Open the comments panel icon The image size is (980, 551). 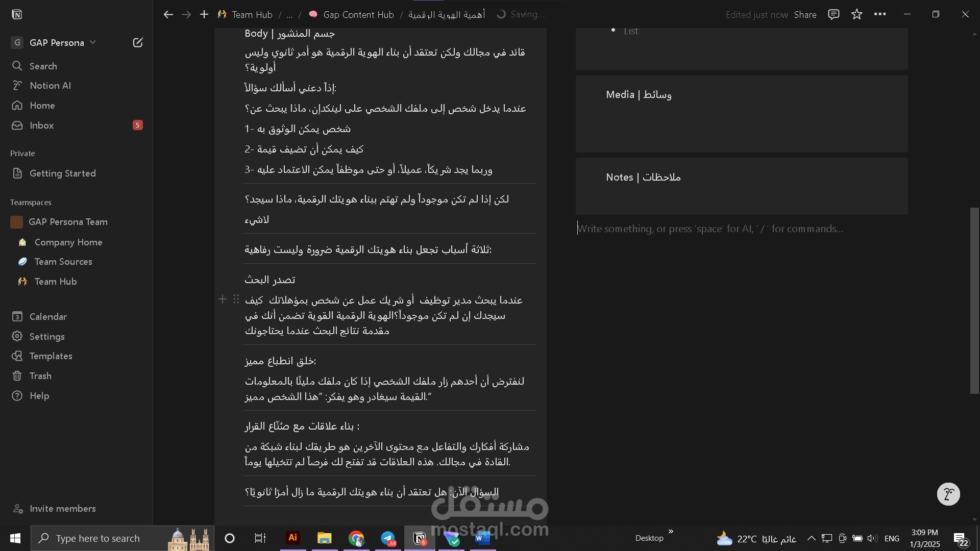pyautogui.click(x=834, y=14)
